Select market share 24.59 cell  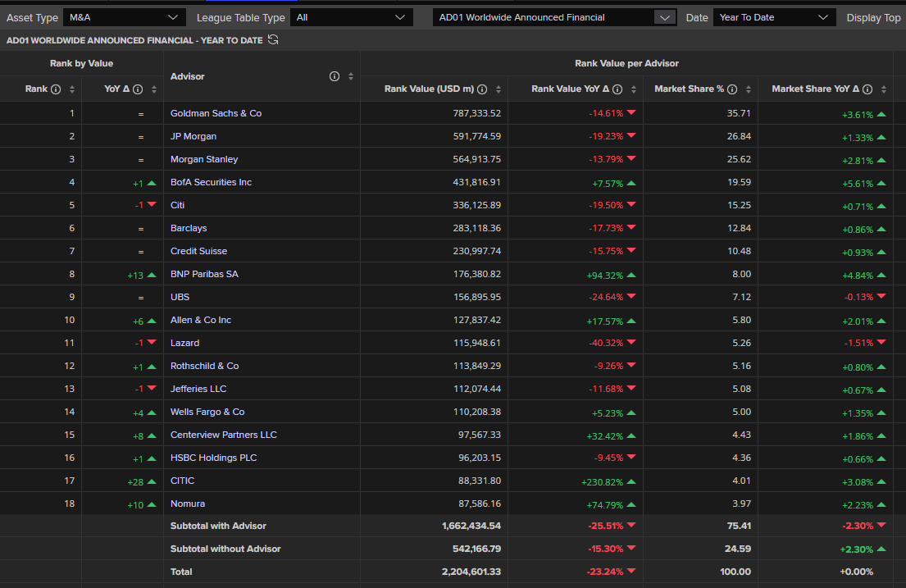738,549
